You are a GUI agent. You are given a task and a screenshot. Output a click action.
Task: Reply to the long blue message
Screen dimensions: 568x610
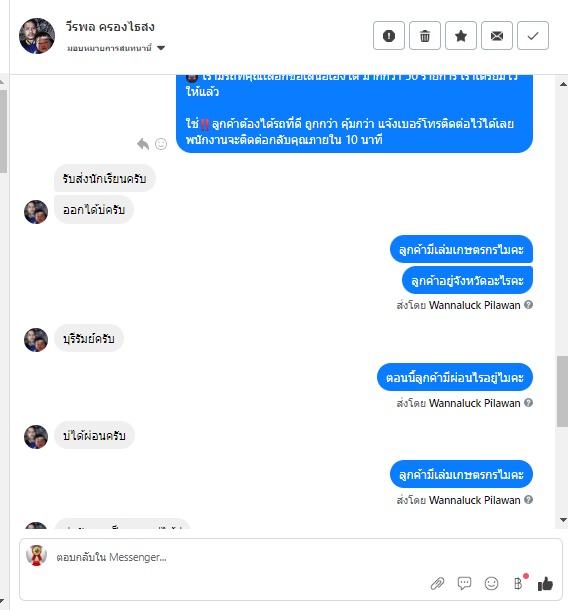pos(143,144)
